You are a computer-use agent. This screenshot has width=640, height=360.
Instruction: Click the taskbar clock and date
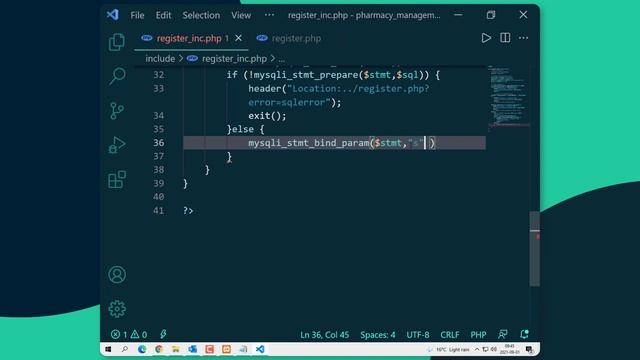[510, 349]
